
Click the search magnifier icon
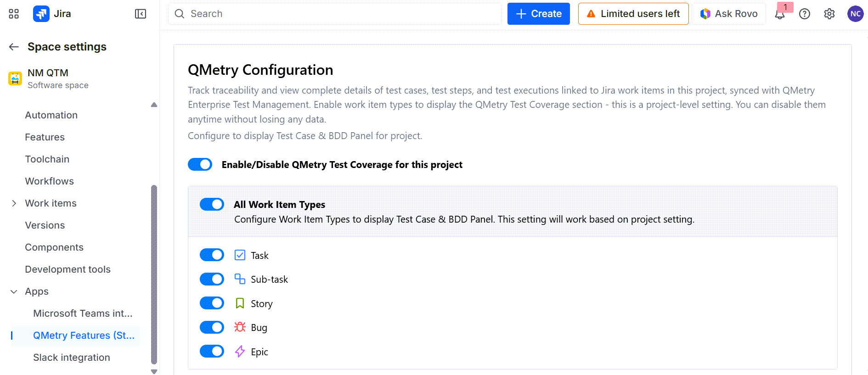click(x=180, y=14)
